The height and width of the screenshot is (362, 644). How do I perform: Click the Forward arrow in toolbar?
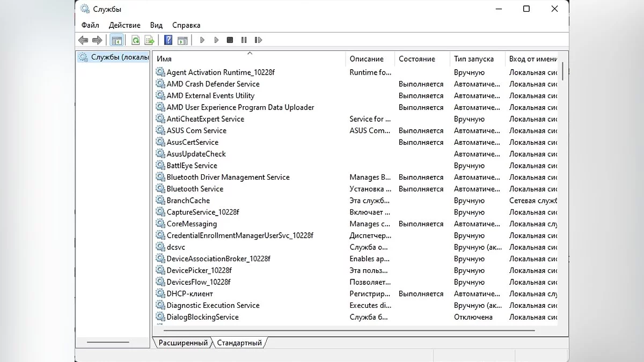[x=97, y=40]
